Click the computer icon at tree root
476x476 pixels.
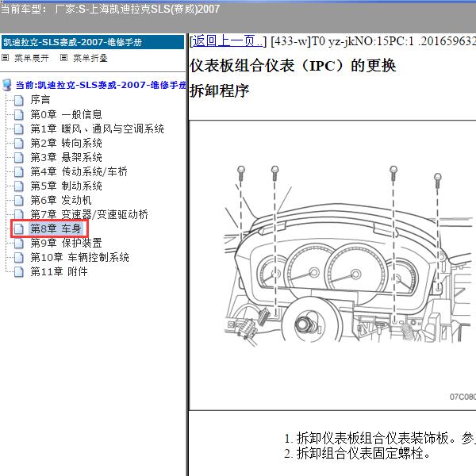tap(6, 86)
